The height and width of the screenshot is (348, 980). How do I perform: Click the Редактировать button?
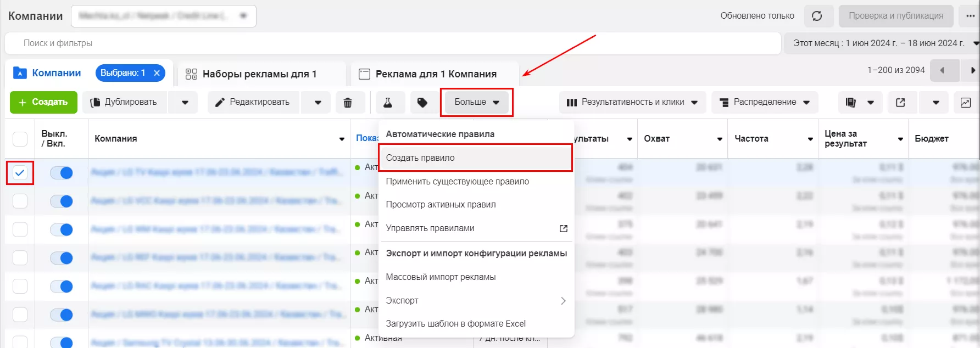253,102
